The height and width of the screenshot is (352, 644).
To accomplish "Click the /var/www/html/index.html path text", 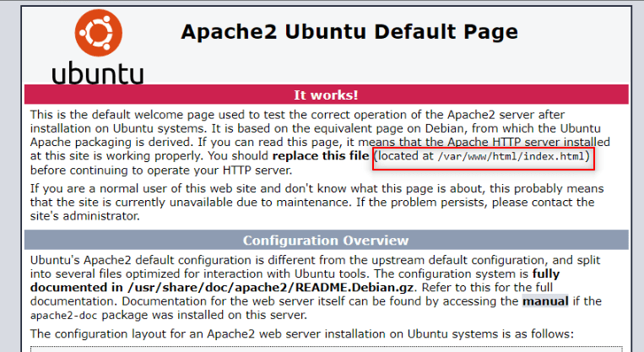I will (x=511, y=156).
